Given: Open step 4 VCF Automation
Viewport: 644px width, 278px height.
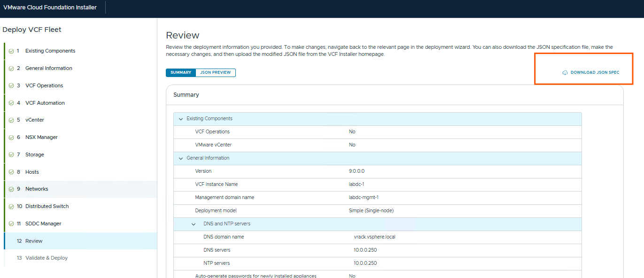Looking at the screenshot, I should click(x=80, y=103).
